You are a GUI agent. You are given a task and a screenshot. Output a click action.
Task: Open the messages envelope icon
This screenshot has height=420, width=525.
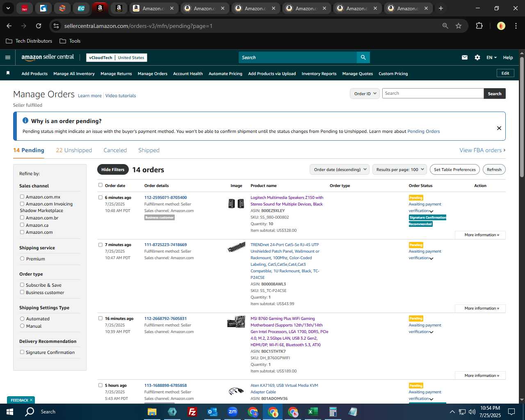coord(465,57)
